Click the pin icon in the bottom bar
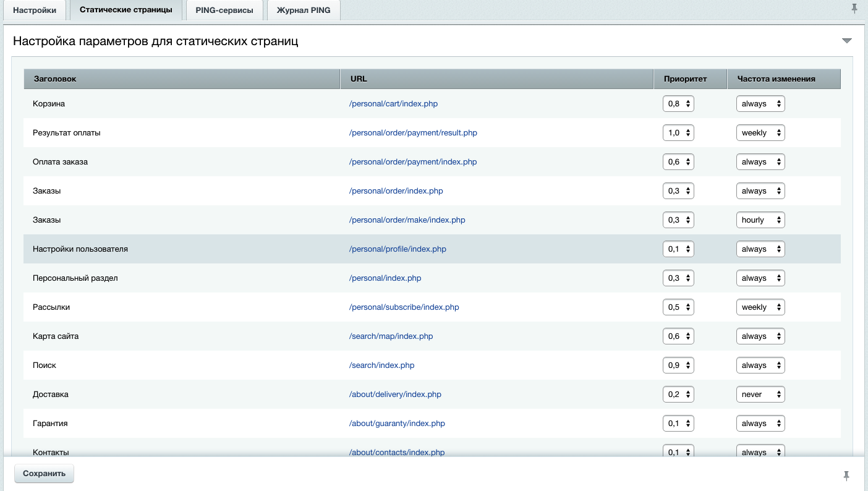The width and height of the screenshot is (868, 491). pos(846,476)
